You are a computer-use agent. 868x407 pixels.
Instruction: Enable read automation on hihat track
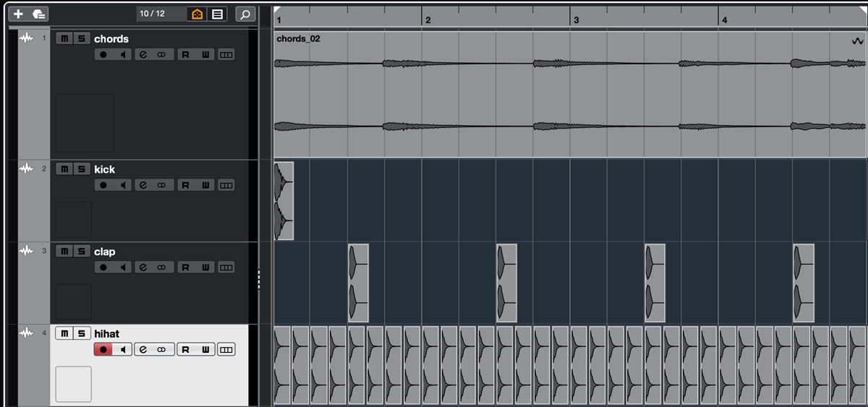coord(186,349)
